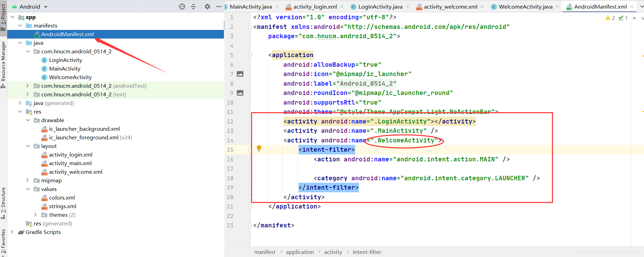The width and height of the screenshot is (644, 257).
Task: Collapse all with the project toolbar icon
Action: pyautogui.click(x=193, y=7)
